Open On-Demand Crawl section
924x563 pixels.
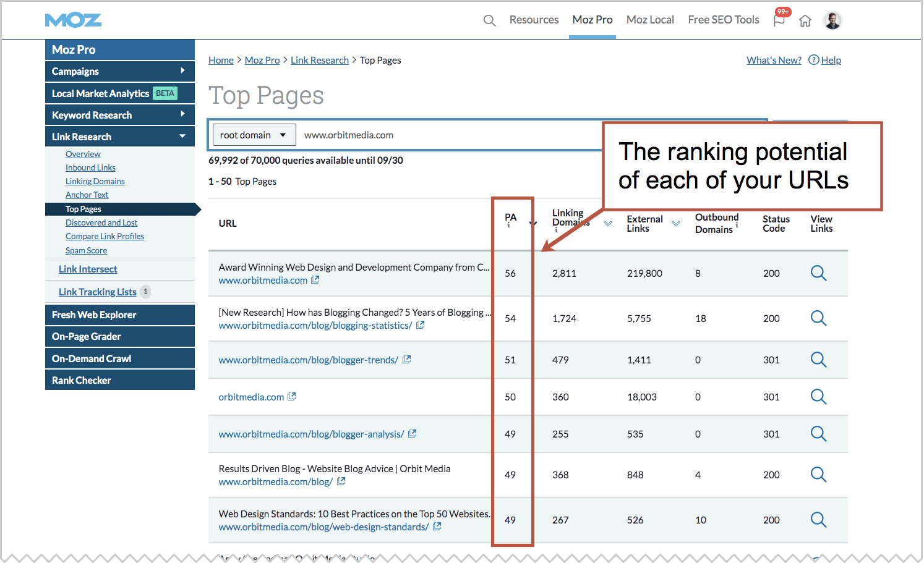pyautogui.click(x=120, y=358)
